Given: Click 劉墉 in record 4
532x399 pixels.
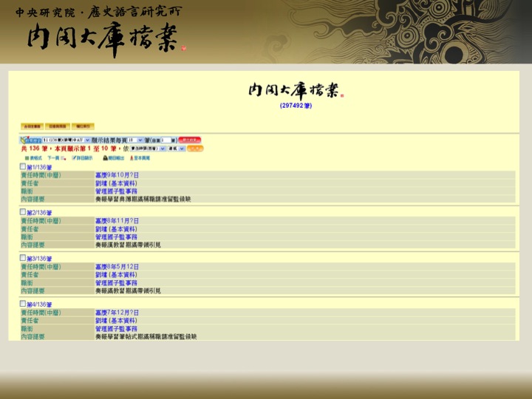Looking at the screenshot, I should coord(101,321).
